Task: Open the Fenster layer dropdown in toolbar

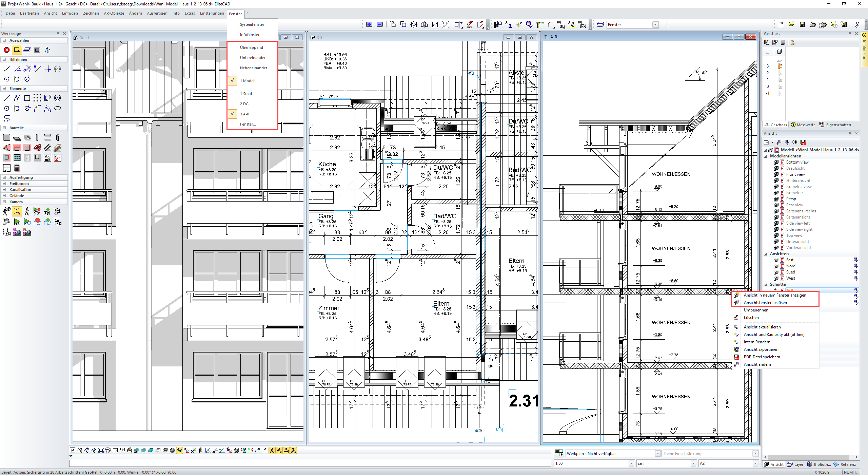Action: [655, 24]
